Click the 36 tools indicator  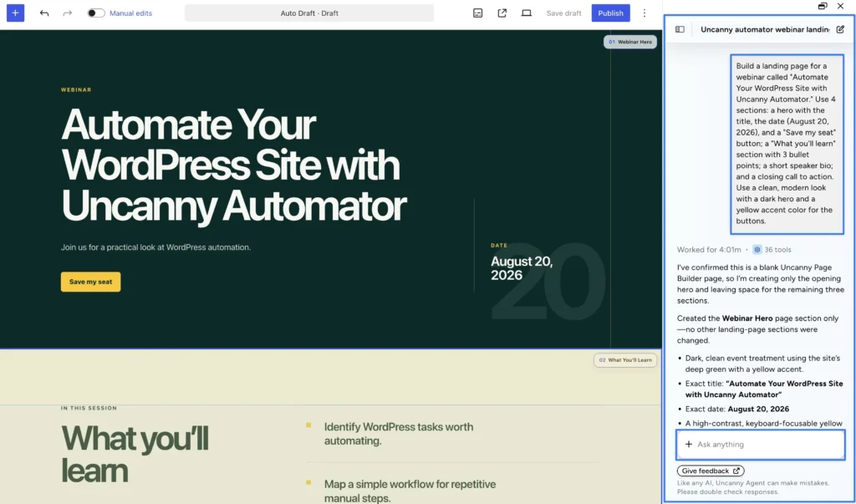click(772, 250)
